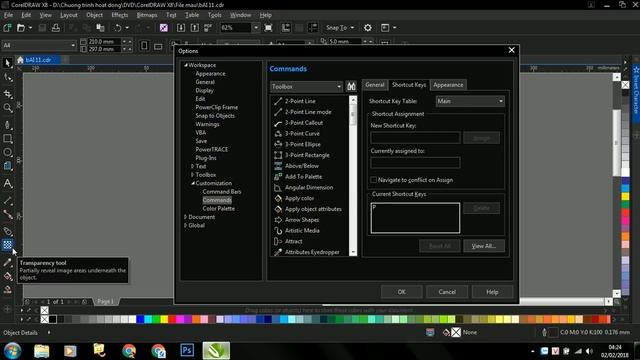Open the Tools menu
Image resolution: width=640 pixels, height=360 pixels.
coord(214,15)
